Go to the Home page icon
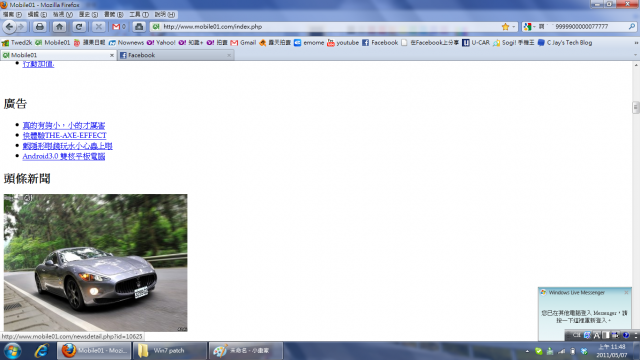 tap(59, 27)
